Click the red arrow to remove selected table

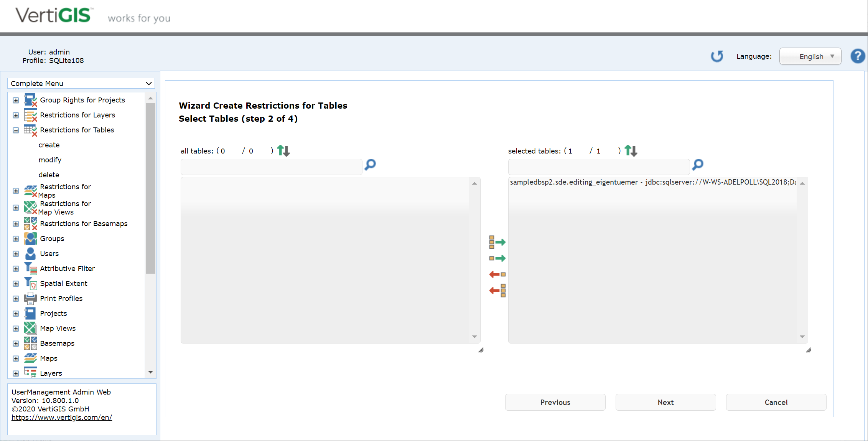[x=496, y=274]
